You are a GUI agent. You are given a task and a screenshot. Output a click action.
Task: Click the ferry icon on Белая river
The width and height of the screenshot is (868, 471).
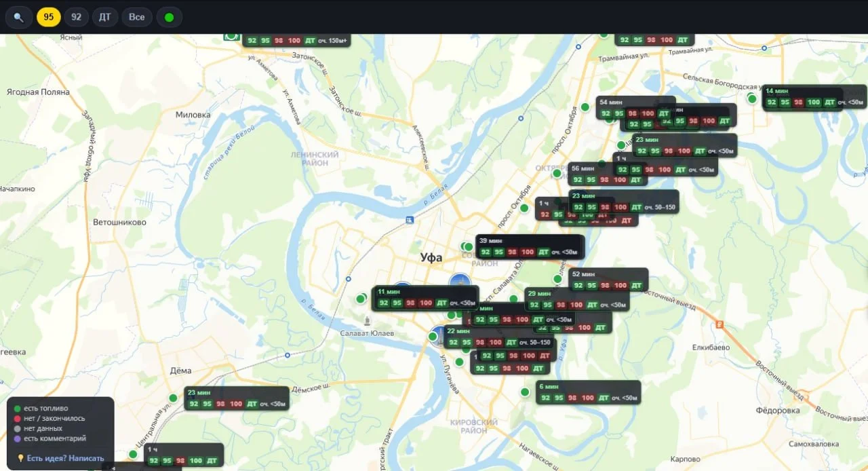coord(410,220)
